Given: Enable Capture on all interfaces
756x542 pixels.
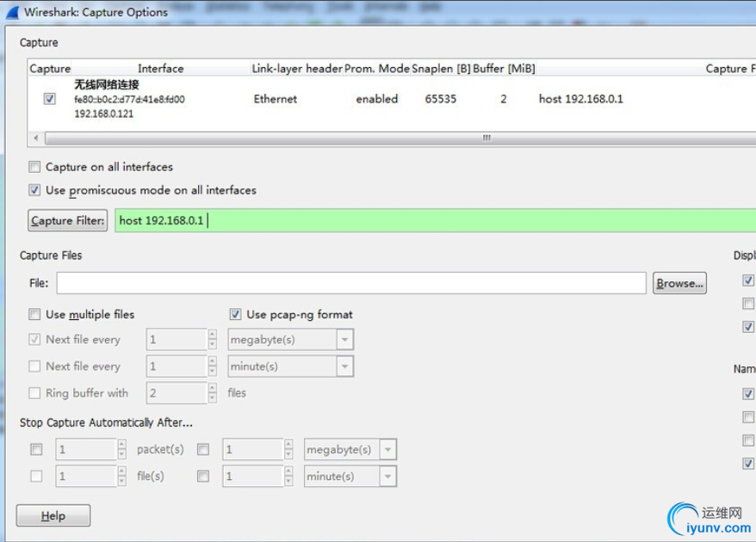Looking at the screenshot, I should click(34, 167).
